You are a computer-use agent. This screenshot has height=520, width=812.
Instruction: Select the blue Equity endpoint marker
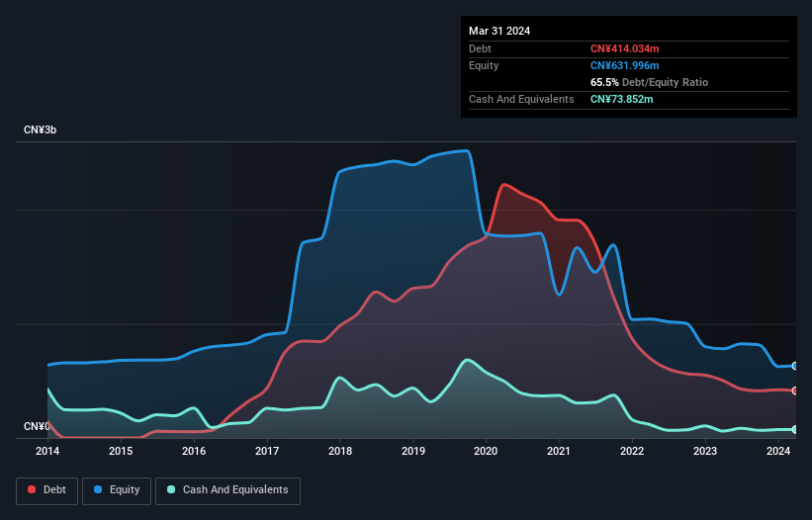794,366
